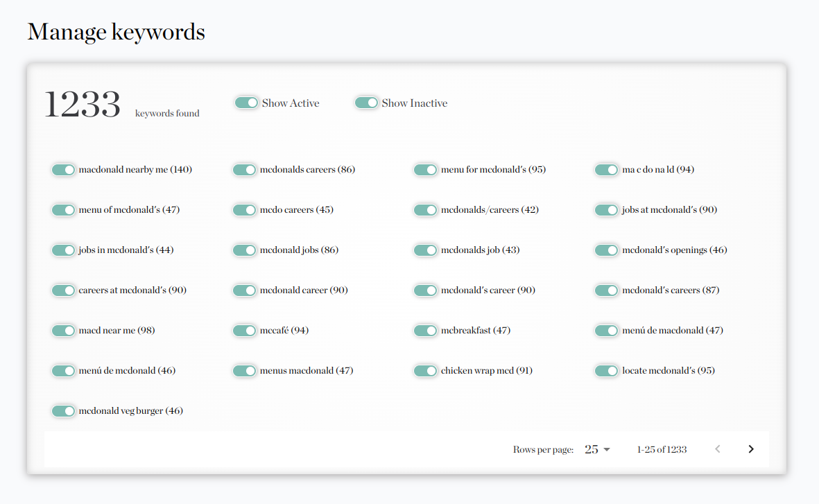Click the '1233' keywords count
The image size is (819, 504).
point(83,104)
